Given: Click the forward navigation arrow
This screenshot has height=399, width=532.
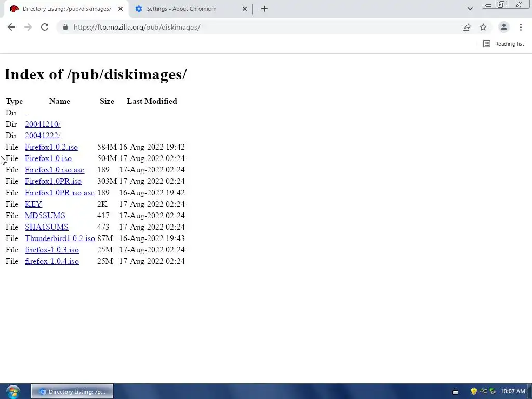Looking at the screenshot, I should (28, 27).
